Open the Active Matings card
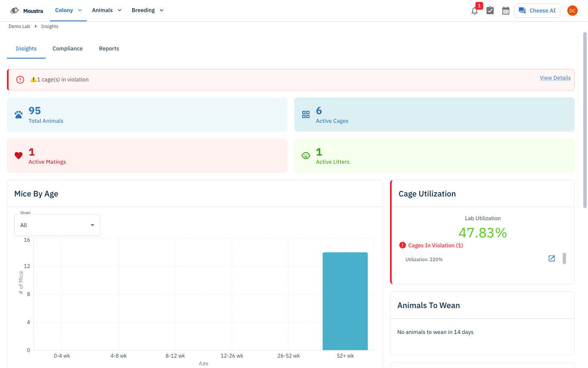588x368 pixels. 147,156
